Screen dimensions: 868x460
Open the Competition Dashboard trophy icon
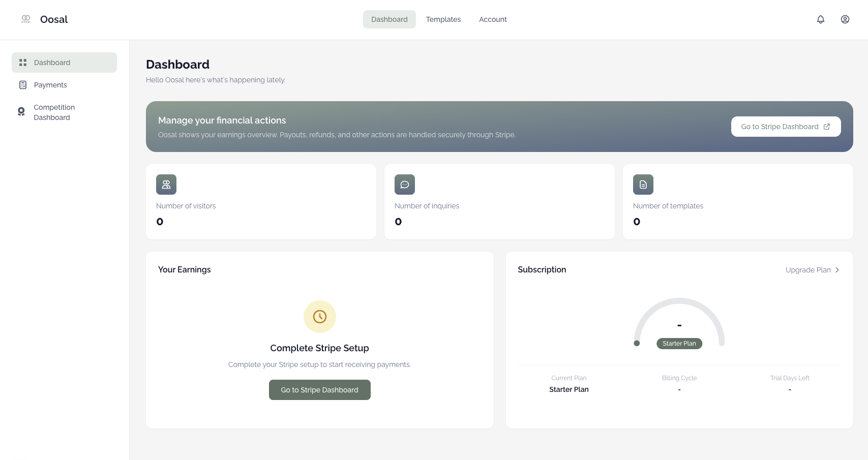pos(21,111)
